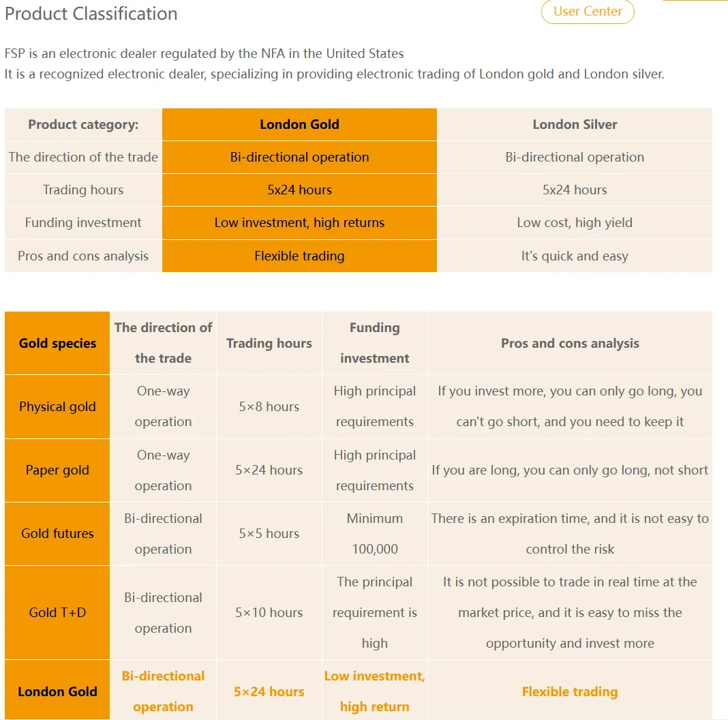The height and width of the screenshot is (720, 728).
Task: Click the Product category label cell
Action: click(x=83, y=125)
